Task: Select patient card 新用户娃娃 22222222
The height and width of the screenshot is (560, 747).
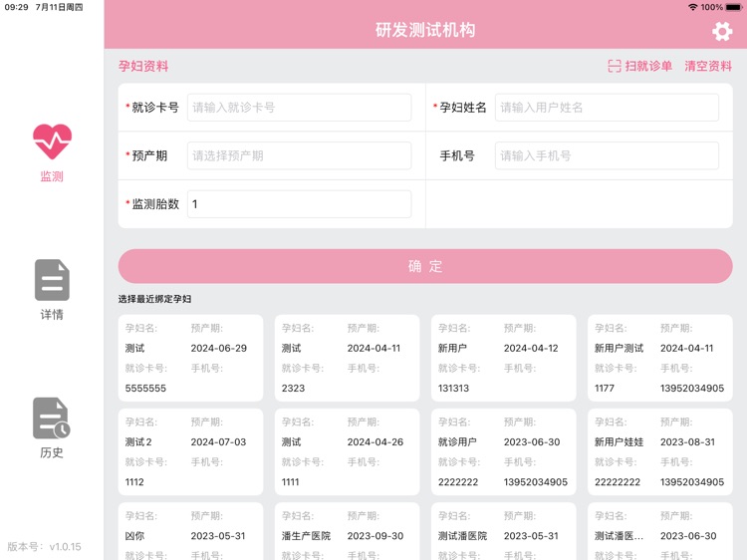Action: 660,451
